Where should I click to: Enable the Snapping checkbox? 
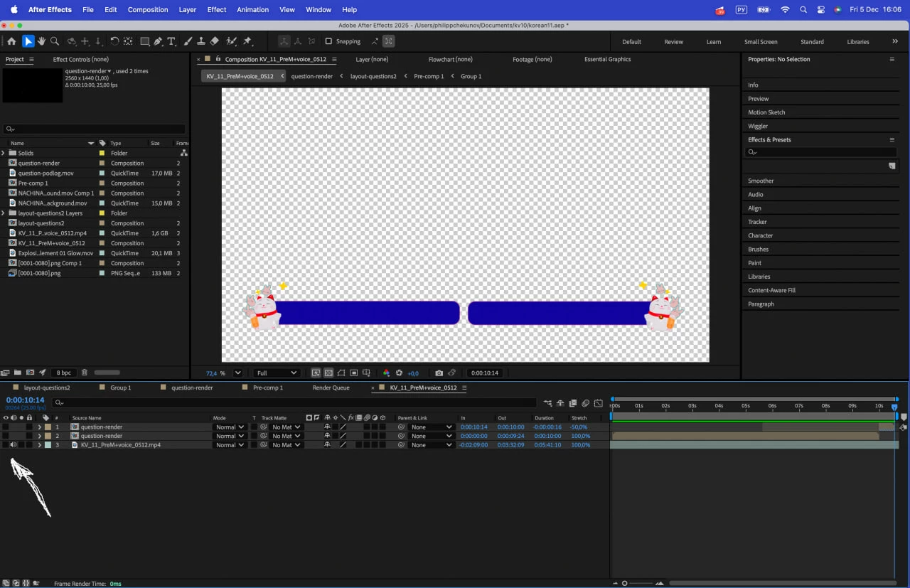pyautogui.click(x=328, y=41)
